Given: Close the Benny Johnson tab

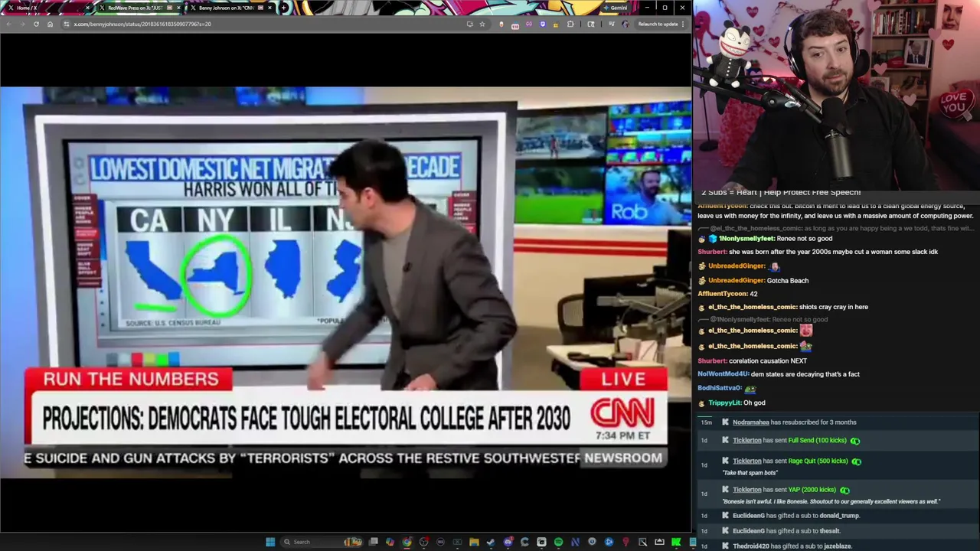Looking at the screenshot, I should tap(269, 8).
